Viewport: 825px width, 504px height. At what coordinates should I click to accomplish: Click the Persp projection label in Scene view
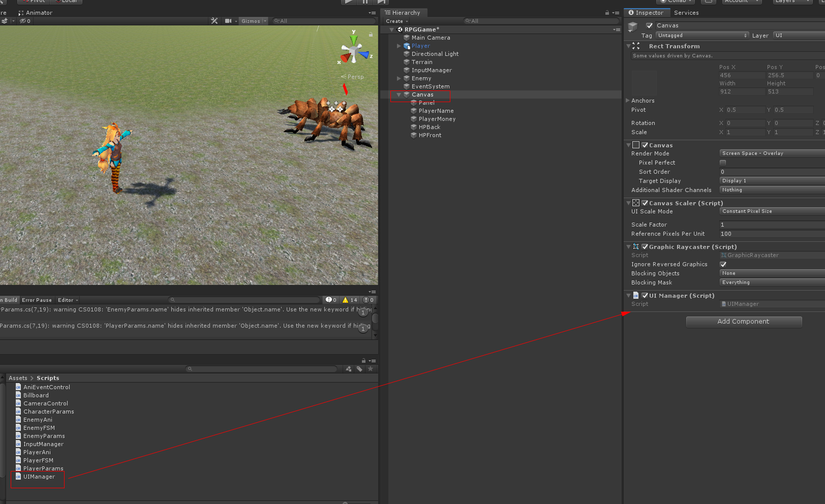pos(352,77)
